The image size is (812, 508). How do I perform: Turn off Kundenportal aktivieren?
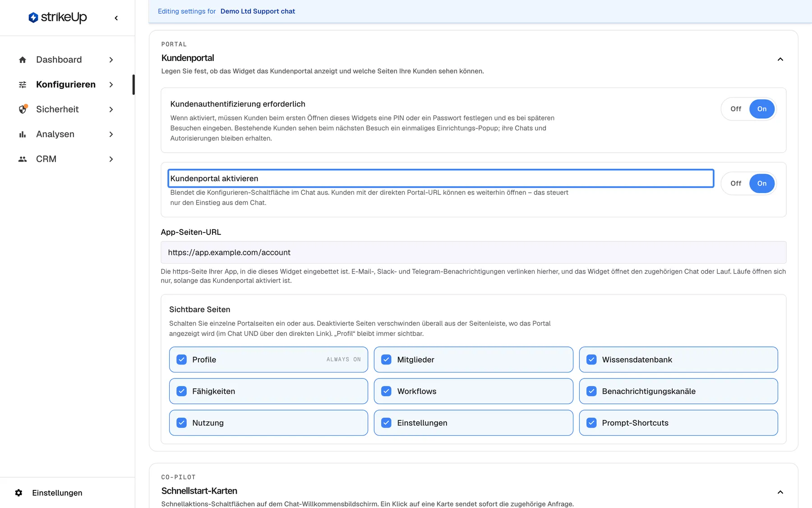pyautogui.click(x=736, y=183)
